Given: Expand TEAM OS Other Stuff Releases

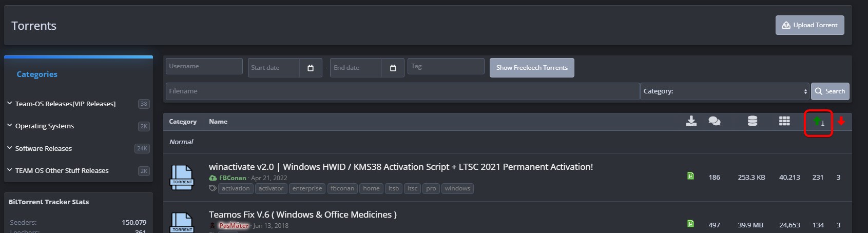Looking at the screenshot, I should pyautogui.click(x=9, y=170).
